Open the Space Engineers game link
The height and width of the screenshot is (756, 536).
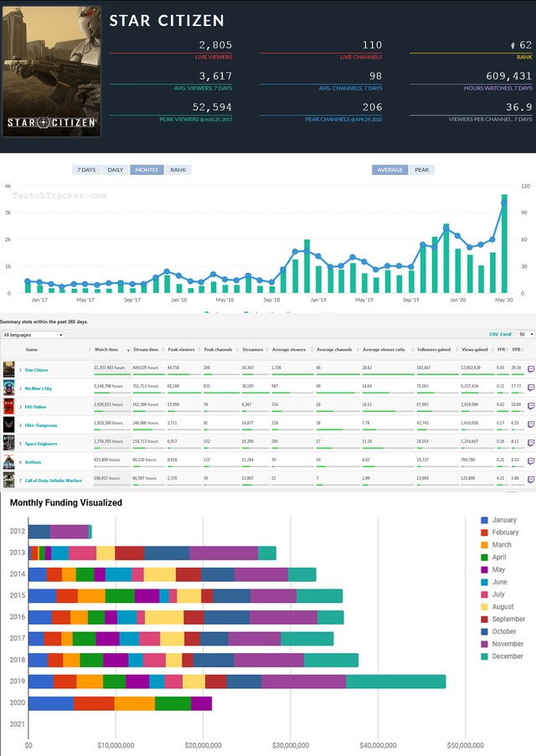tap(41, 444)
